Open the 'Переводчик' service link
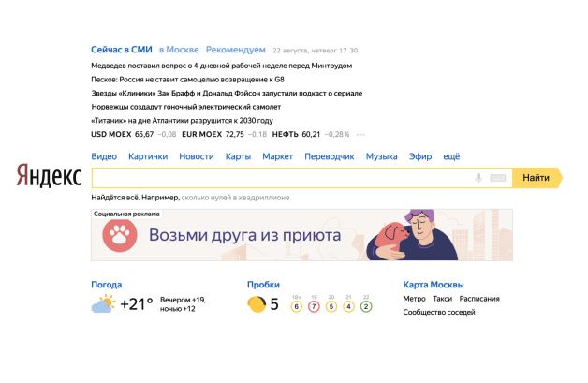The image size is (588, 383). coord(330,156)
